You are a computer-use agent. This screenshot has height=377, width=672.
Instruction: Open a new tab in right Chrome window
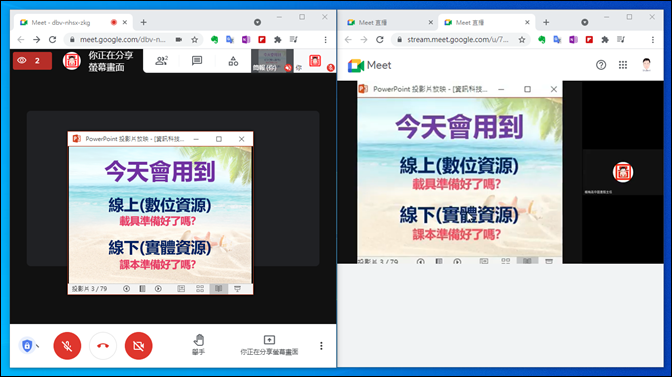pyautogui.click(x=546, y=22)
